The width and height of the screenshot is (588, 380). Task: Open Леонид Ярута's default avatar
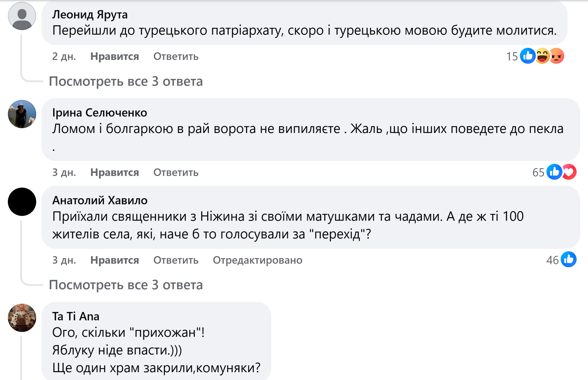pos(22,16)
